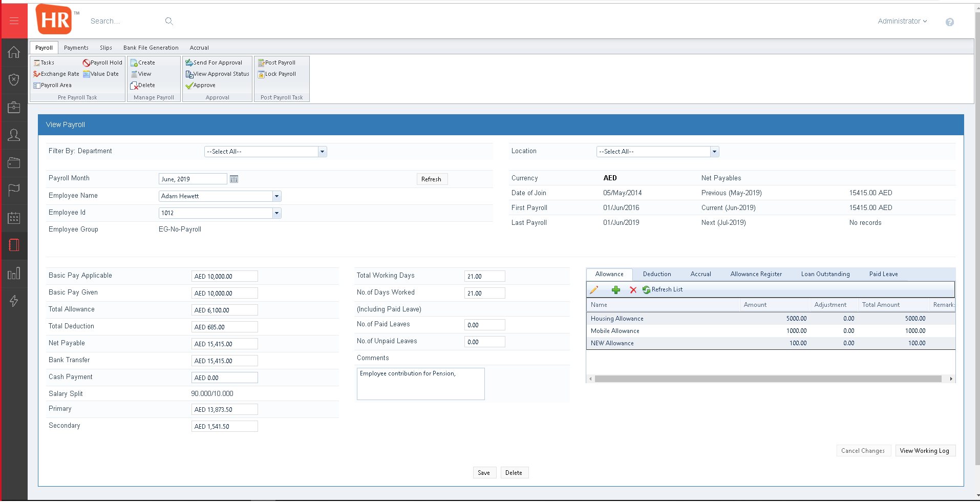Image resolution: width=980 pixels, height=502 pixels.
Task: Click the red X to delete selected allowance
Action: (633, 289)
